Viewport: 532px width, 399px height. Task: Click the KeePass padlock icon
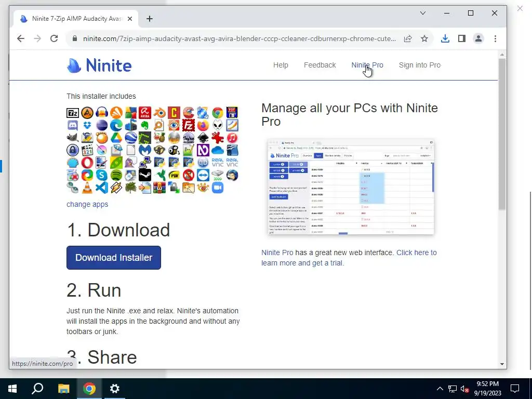pyautogui.click(x=73, y=150)
